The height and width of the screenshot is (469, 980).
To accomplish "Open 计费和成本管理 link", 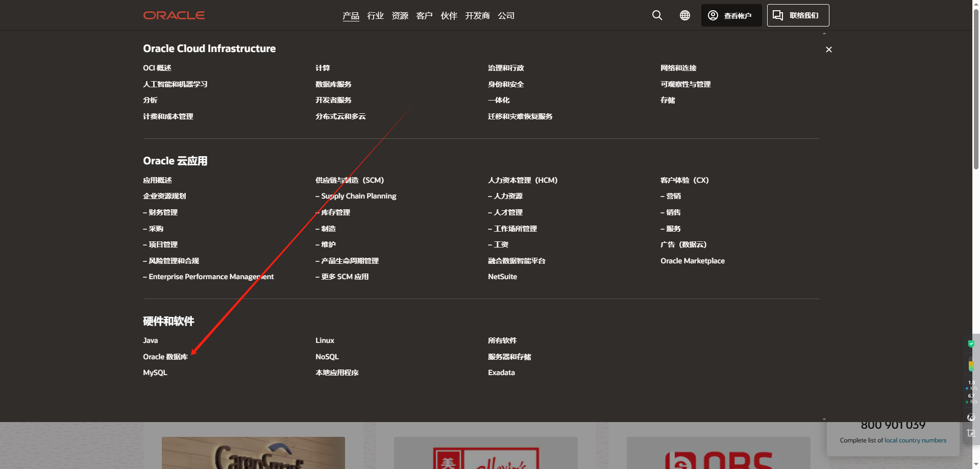I will click(x=168, y=116).
